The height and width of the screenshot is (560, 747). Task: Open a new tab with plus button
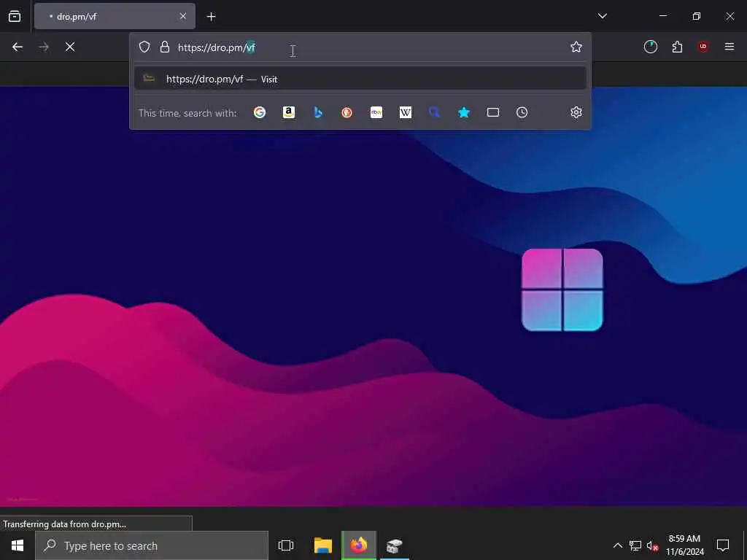[211, 17]
